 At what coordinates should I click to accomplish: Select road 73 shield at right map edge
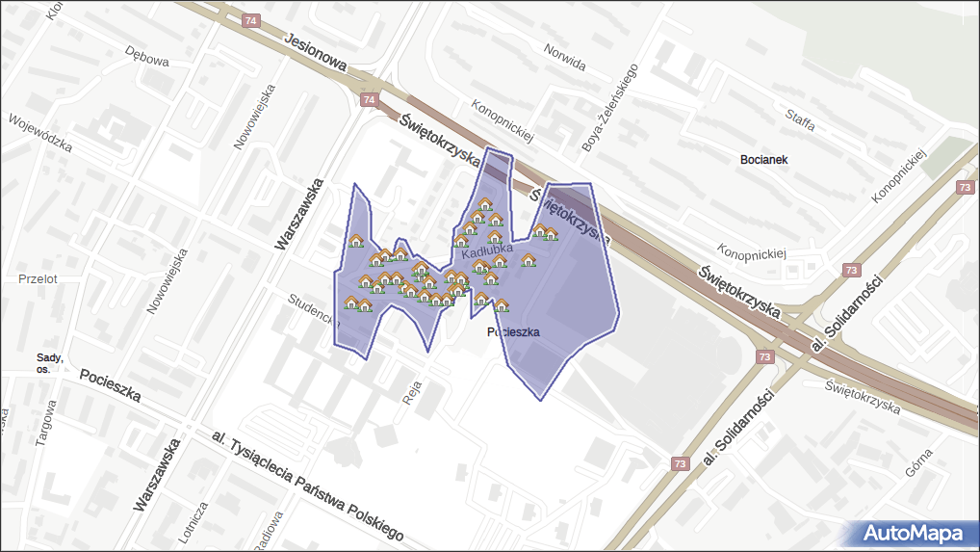[965, 188]
